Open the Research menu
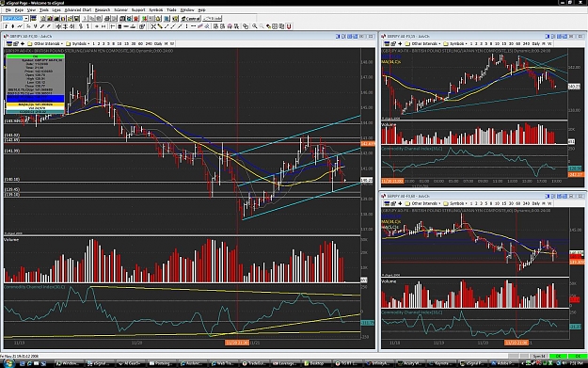Screen dimensions: 588x368 click(103, 9)
